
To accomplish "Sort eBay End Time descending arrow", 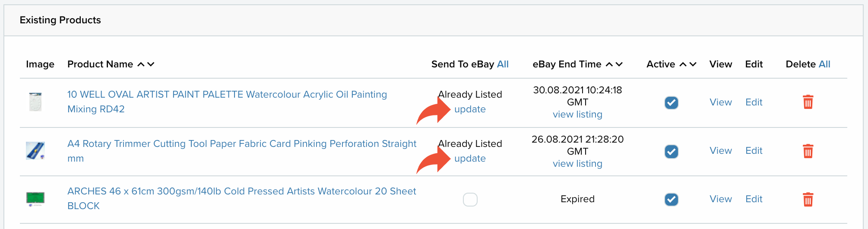I will pyautogui.click(x=619, y=64).
